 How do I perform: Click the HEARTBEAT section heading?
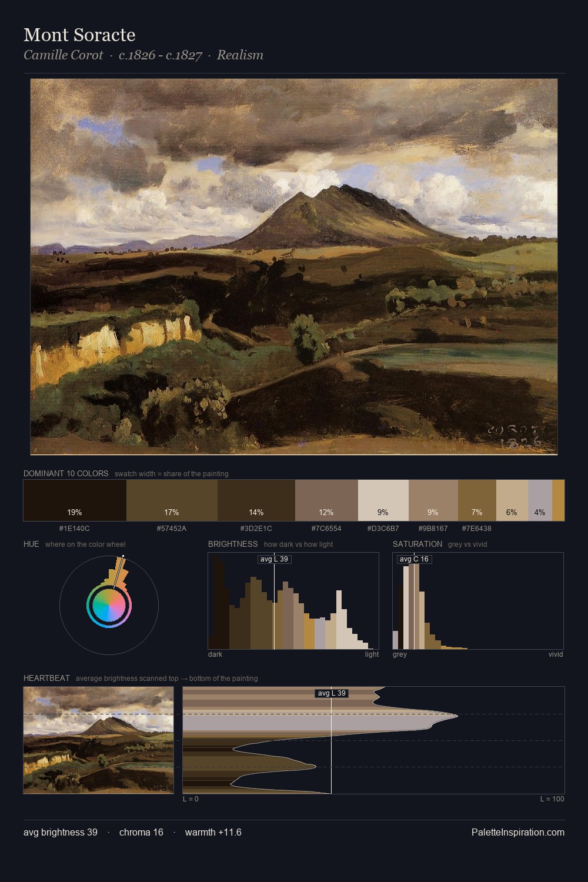point(46,678)
